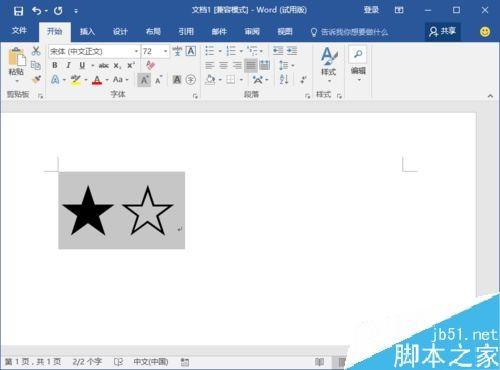This screenshot has height=370, width=500.
Task: Click the Undo arrow icon
Action: pos(37,11)
